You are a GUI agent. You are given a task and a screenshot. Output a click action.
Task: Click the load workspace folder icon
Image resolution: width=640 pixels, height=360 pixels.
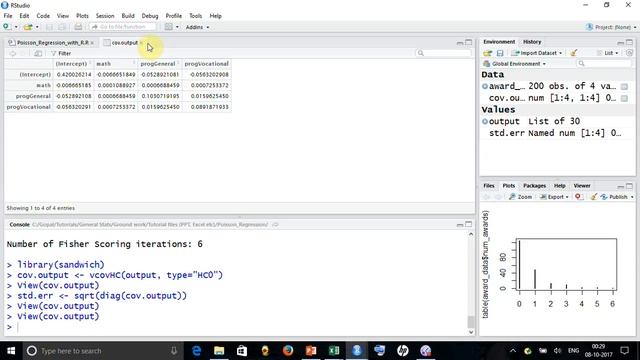[x=487, y=53]
